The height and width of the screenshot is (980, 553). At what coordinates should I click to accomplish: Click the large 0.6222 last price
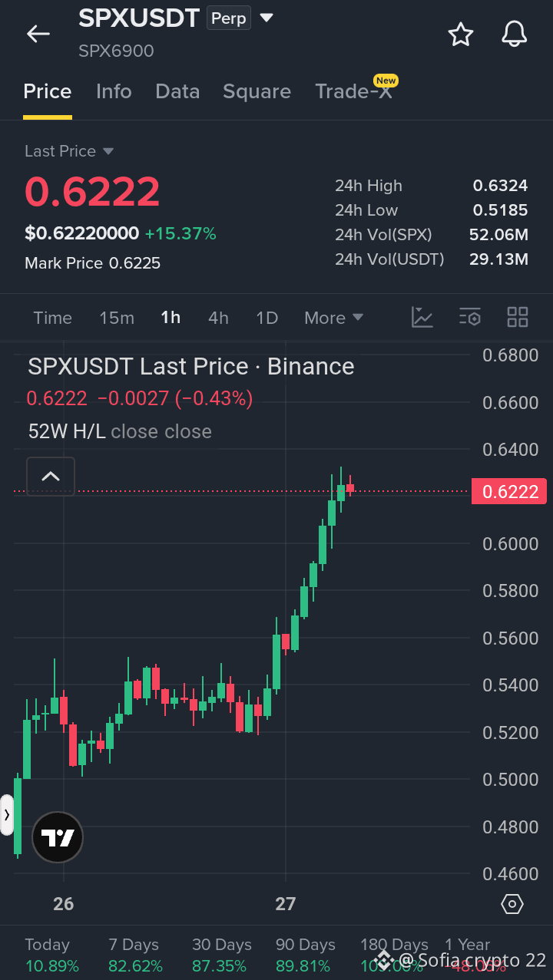pyautogui.click(x=92, y=191)
